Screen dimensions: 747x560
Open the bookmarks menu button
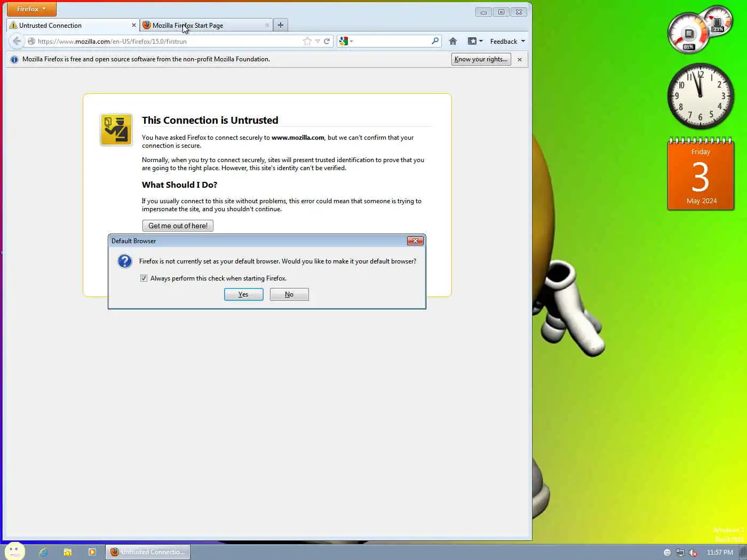point(475,41)
